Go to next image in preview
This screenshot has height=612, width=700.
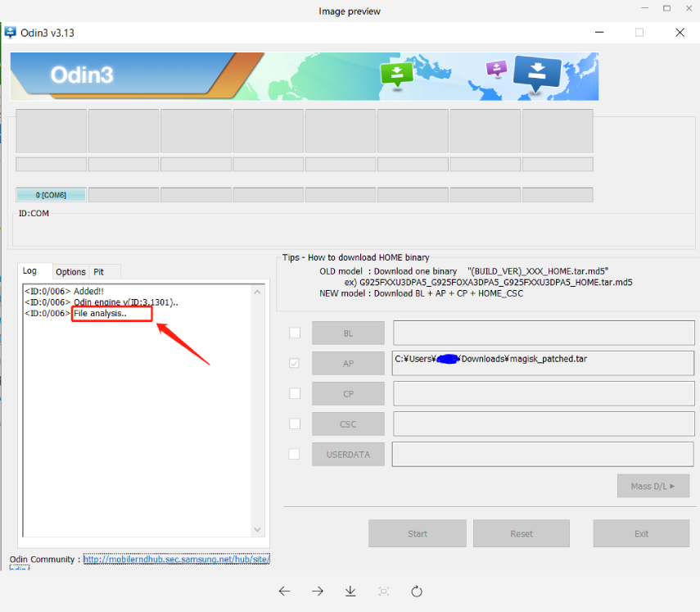tap(318, 592)
